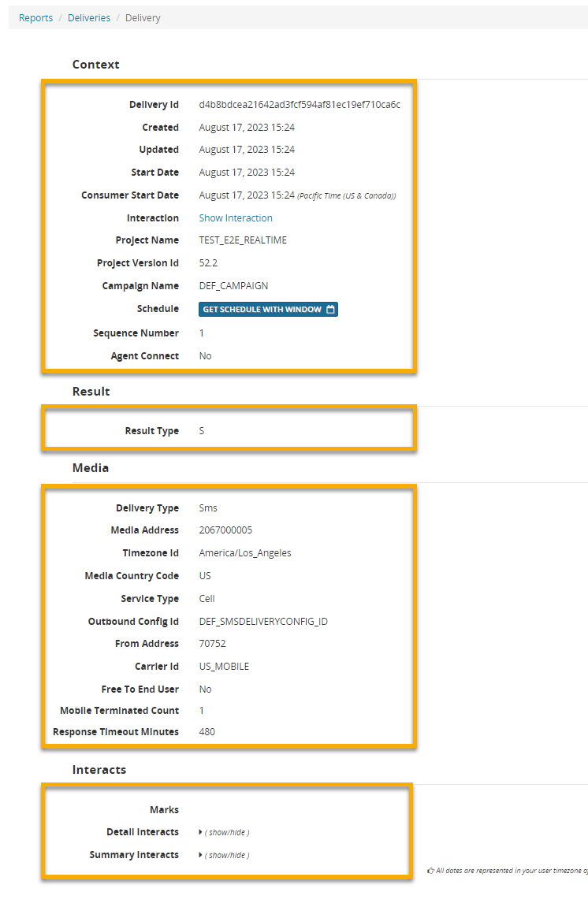Toggle Detail Interacts show/hide text

point(228,832)
